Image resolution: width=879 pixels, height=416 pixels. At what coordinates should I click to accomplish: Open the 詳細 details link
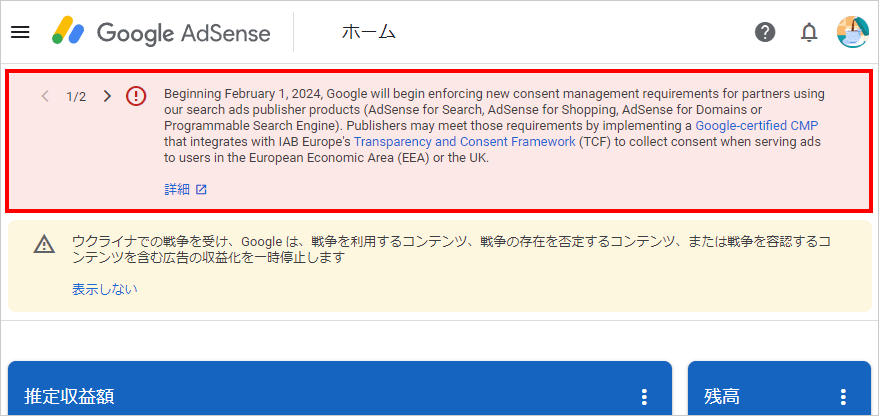tap(177, 189)
